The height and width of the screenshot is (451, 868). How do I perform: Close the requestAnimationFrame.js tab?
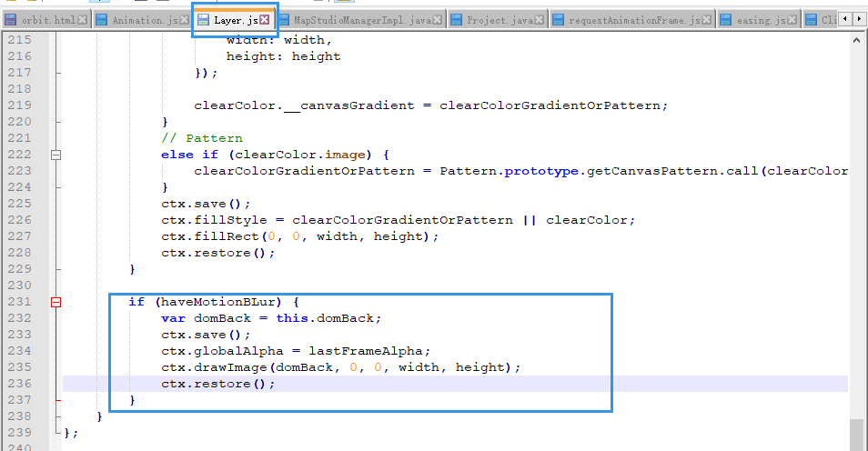coord(706,20)
